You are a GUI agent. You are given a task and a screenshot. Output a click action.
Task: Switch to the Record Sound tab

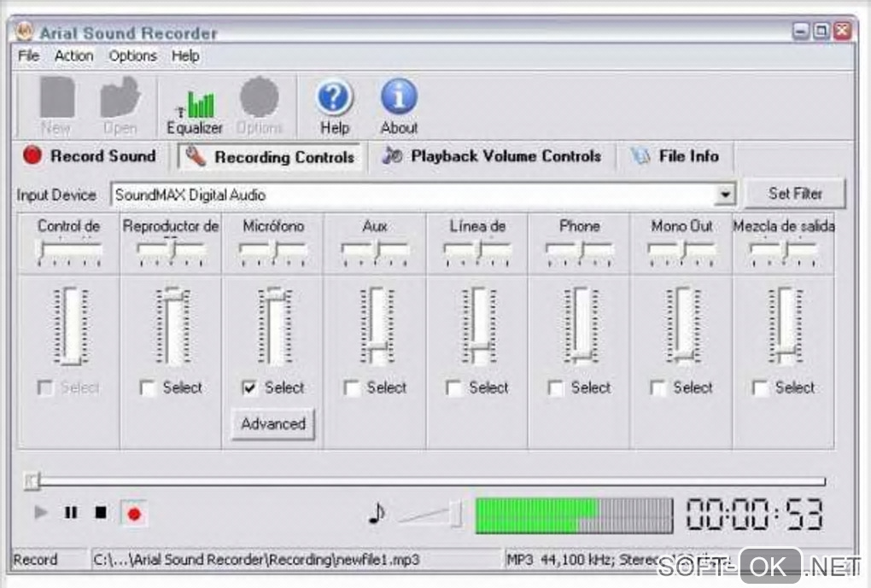point(90,156)
